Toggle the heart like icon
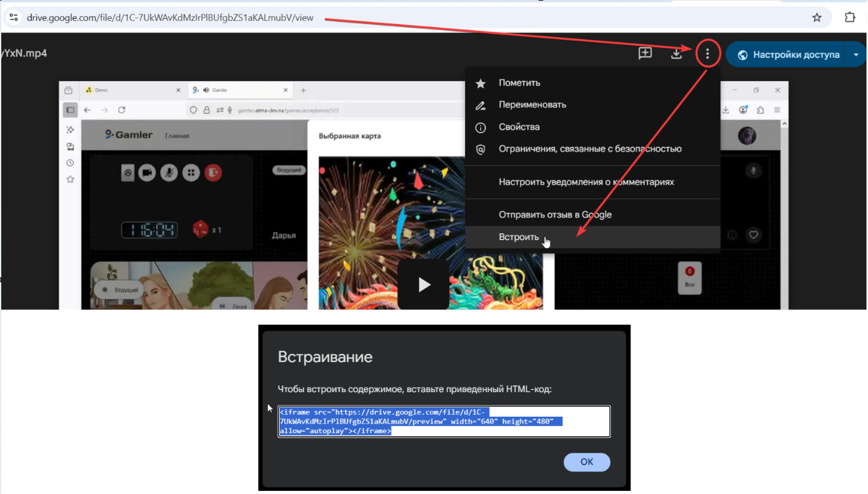 coord(754,235)
